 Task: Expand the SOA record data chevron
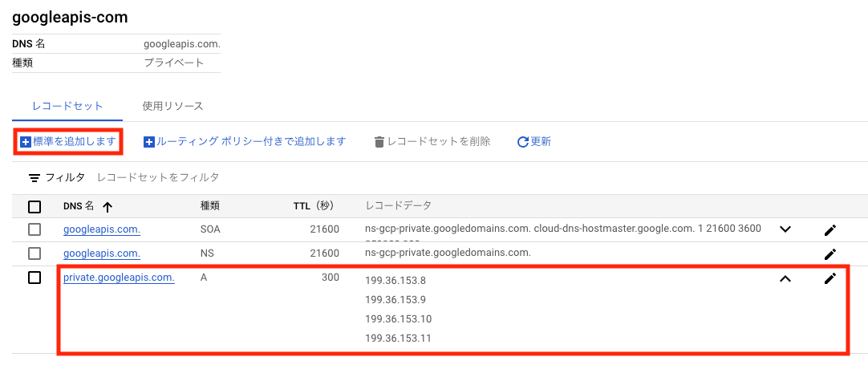[x=785, y=229]
